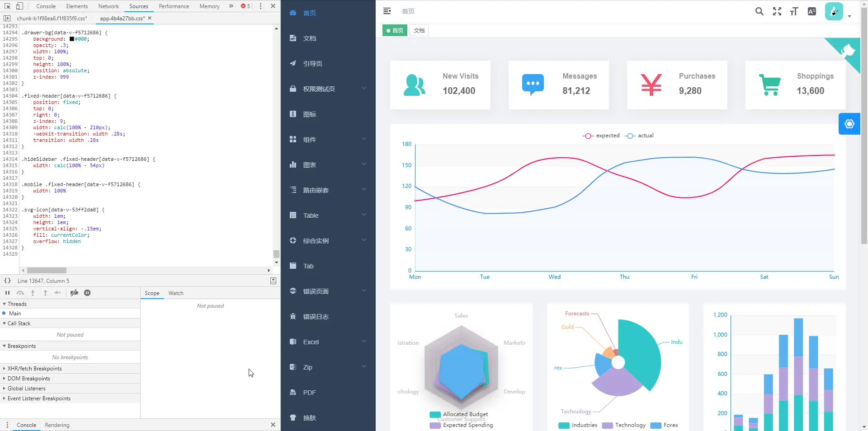The image size is (868, 431).
Task: Toggle the sidebar hamburger icon
Action: pyautogui.click(x=387, y=11)
